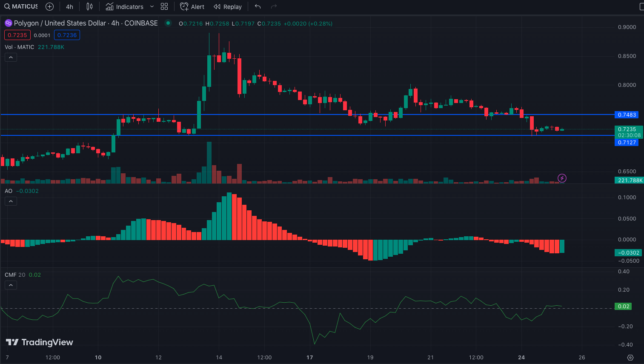The height and width of the screenshot is (364, 644).
Task: Click the 221.788K volume axis label
Action: point(629,180)
